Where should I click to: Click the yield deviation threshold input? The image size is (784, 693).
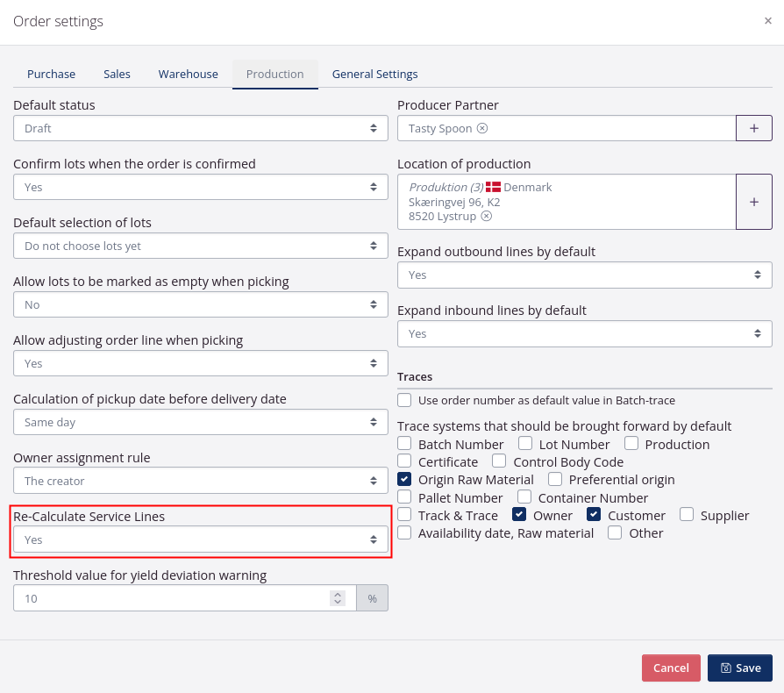(x=171, y=598)
